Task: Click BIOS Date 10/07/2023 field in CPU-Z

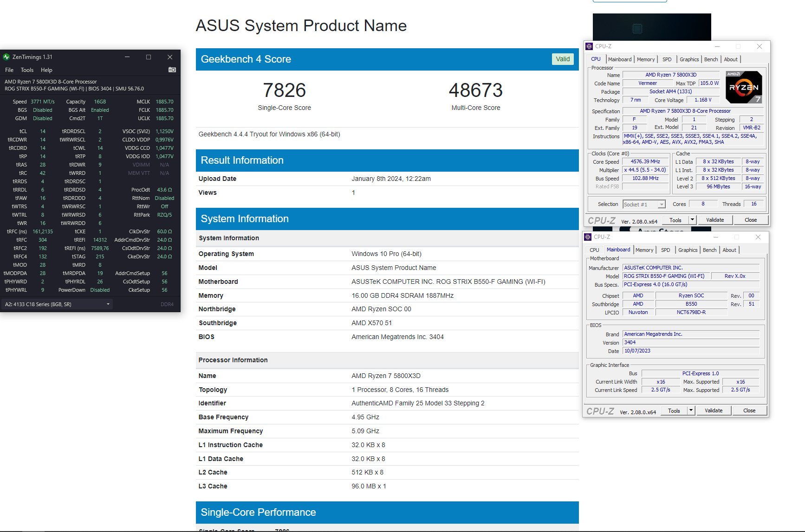Action: [691, 351]
